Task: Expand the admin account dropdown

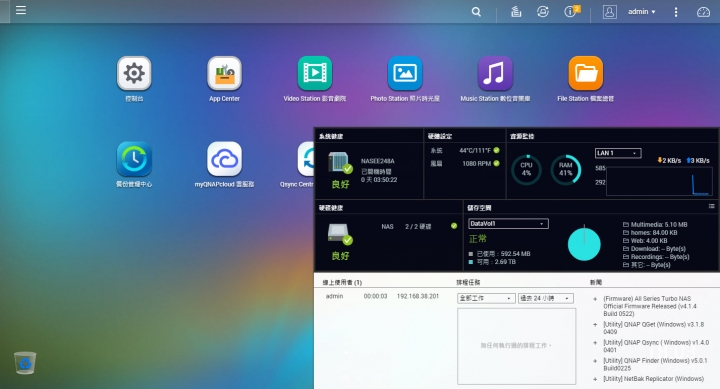Action: 641,11
